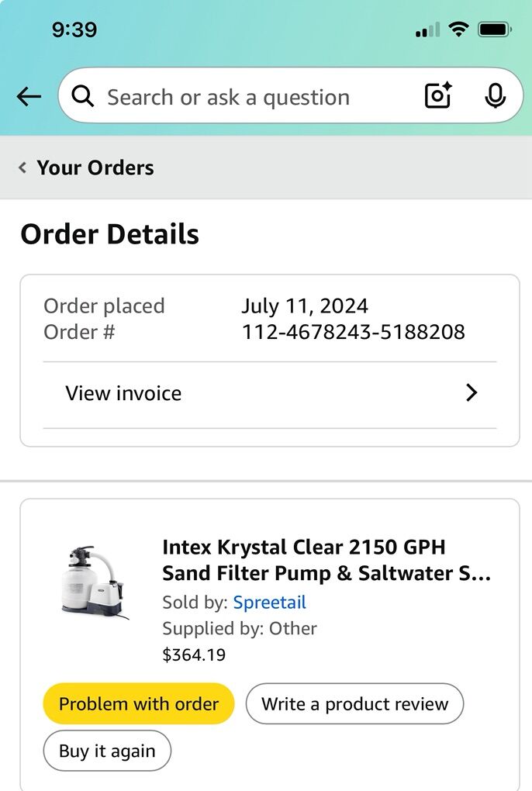Expand the View invoice chevron arrow
532x791 pixels.
pyautogui.click(x=471, y=393)
